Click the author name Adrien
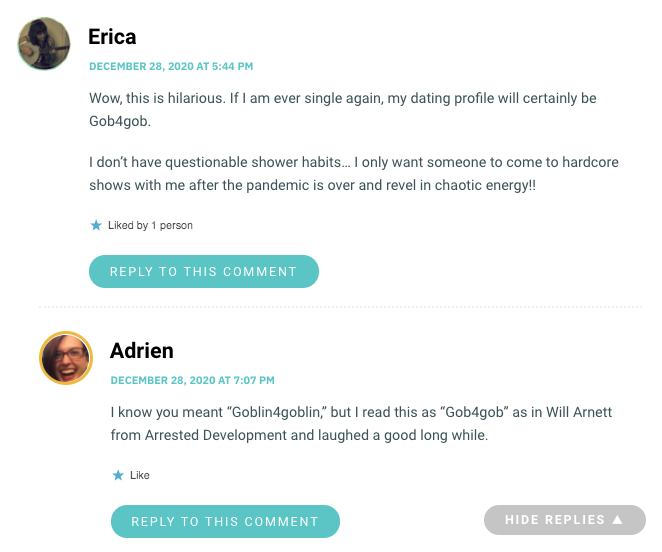Image resolution: width=662 pixels, height=552 pixels. [x=142, y=351]
